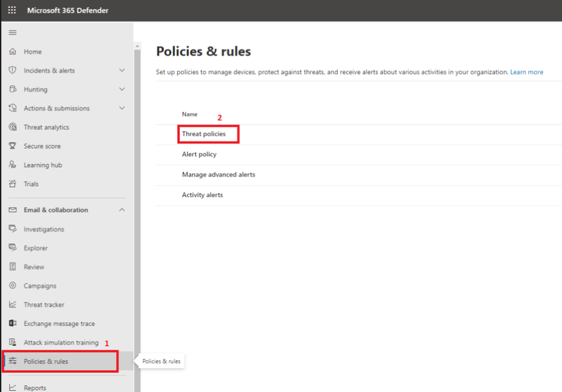The image size is (562, 392).
Task: Click the Home house icon
Action: (13, 52)
